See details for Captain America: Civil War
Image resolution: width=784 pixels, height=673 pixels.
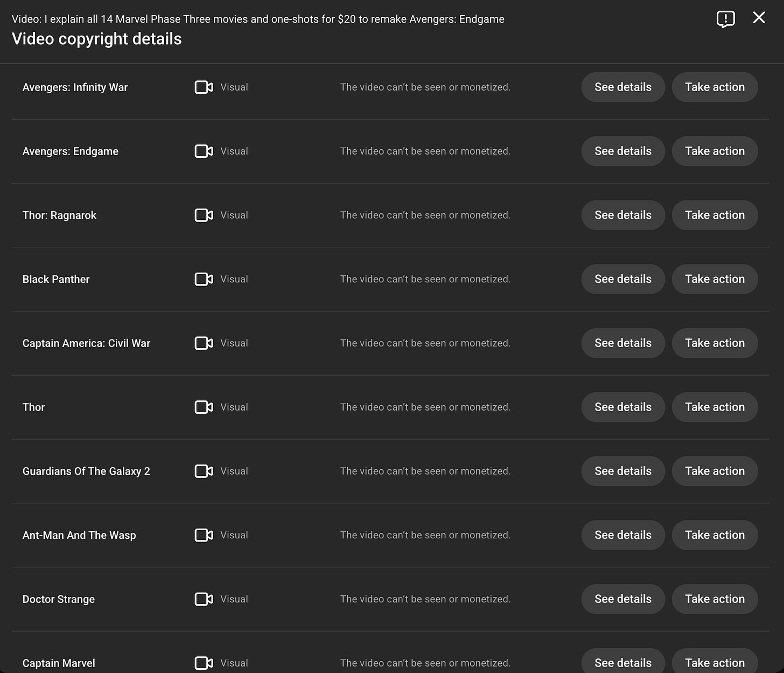[x=623, y=343]
